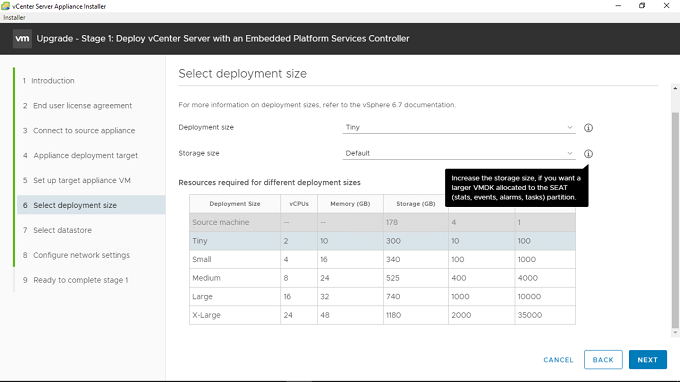Click the scrollbar down arrow
This screenshot has width=680, height=382.
click(675, 333)
